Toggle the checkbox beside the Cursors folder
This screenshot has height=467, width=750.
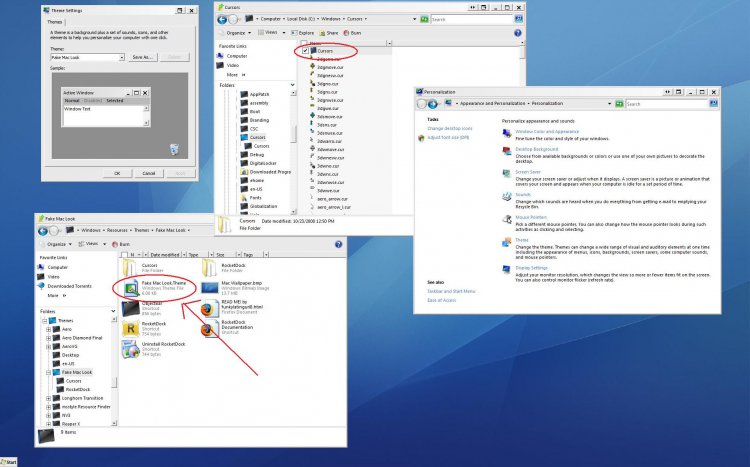306,50
